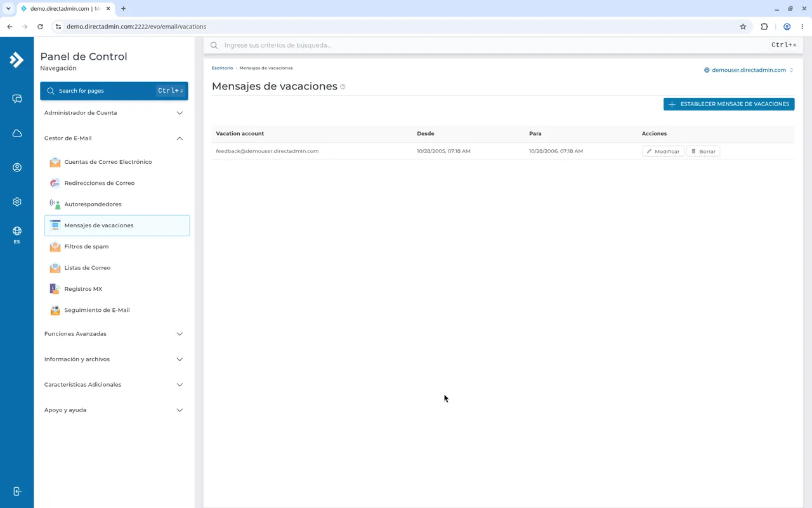
Task: Click the browser address bar URL
Action: [x=136, y=27]
